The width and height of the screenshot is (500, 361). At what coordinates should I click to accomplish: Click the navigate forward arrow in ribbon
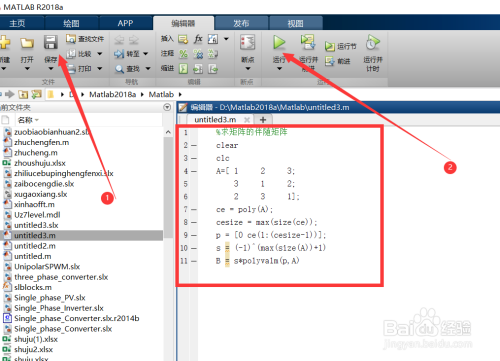coord(134,40)
